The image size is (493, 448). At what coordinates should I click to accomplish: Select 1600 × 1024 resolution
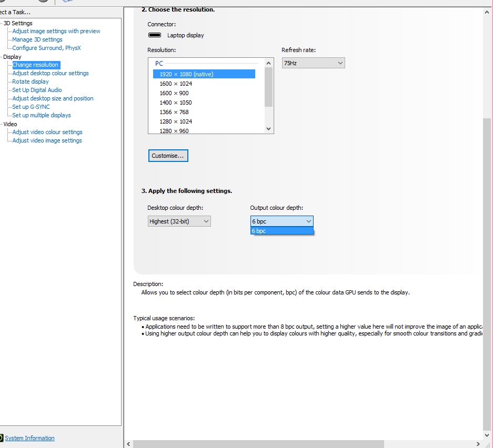coord(176,84)
